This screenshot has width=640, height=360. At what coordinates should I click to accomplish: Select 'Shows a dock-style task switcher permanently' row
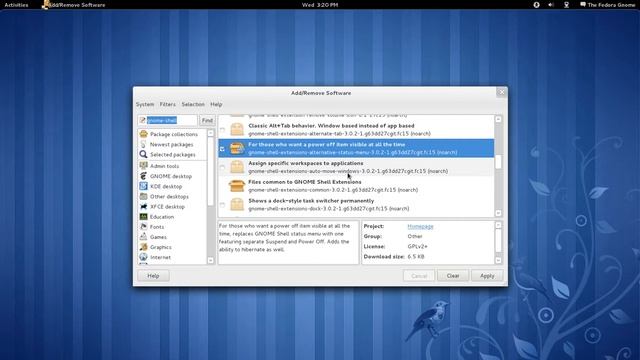click(356, 204)
